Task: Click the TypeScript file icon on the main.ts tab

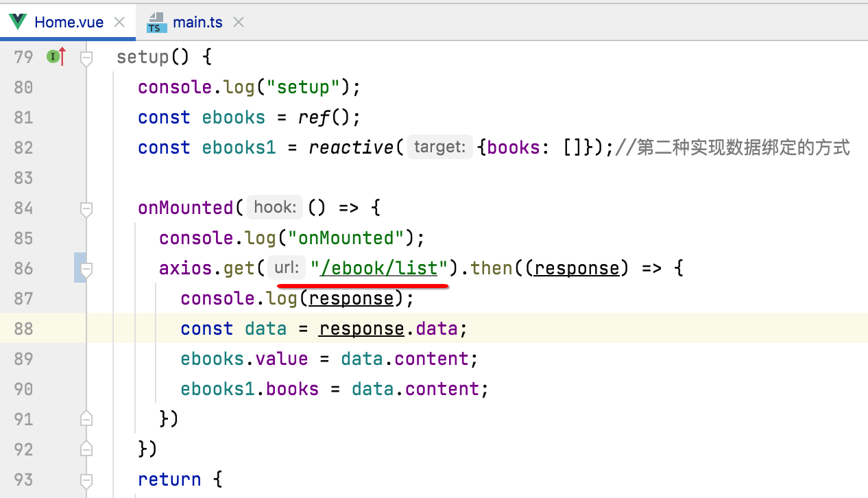Action: [157, 23]
